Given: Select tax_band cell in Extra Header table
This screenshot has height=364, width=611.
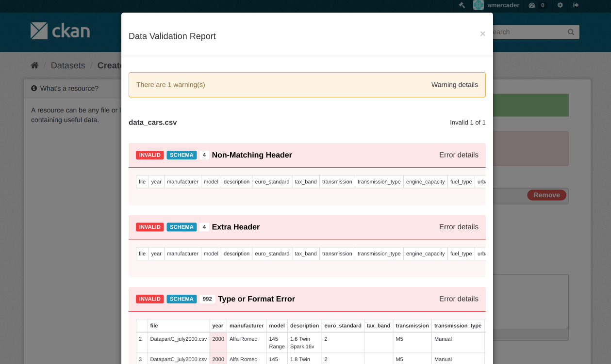Looking at the screenshot, I should pyautogui.click(x=306, y=253).
